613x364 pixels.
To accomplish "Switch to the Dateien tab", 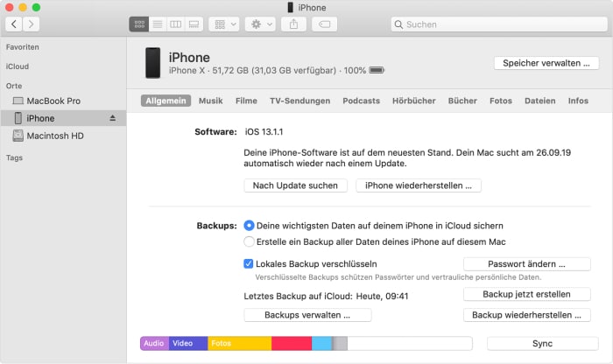I will (x=540, y=101).
